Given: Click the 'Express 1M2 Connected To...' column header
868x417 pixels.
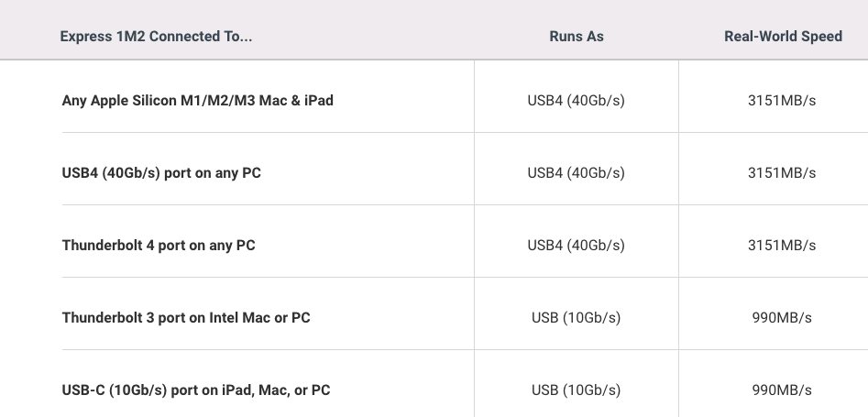Looking at the screenshot, I should 156,37.
